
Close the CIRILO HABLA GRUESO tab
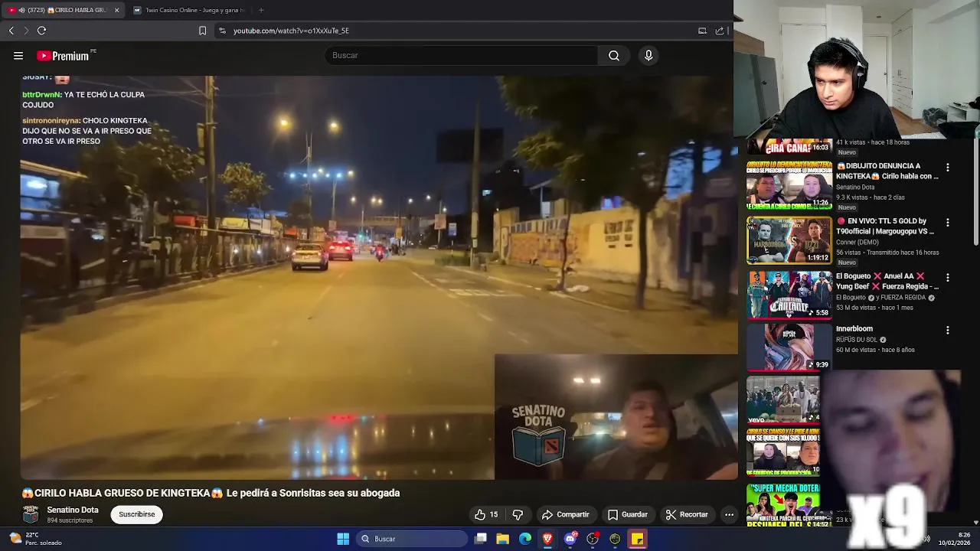pos(116,10)
